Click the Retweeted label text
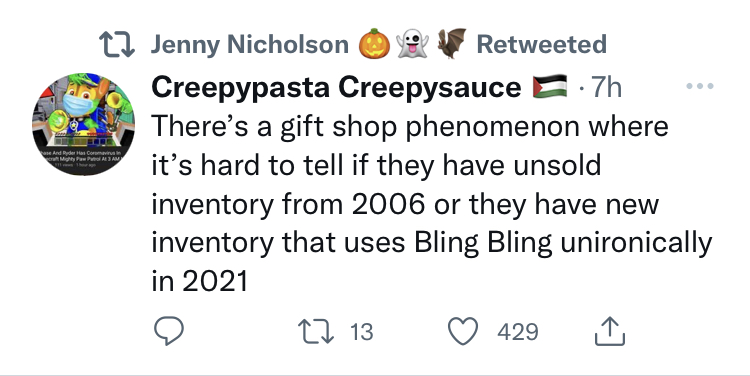The image size is (750, 376). (542, 44)
